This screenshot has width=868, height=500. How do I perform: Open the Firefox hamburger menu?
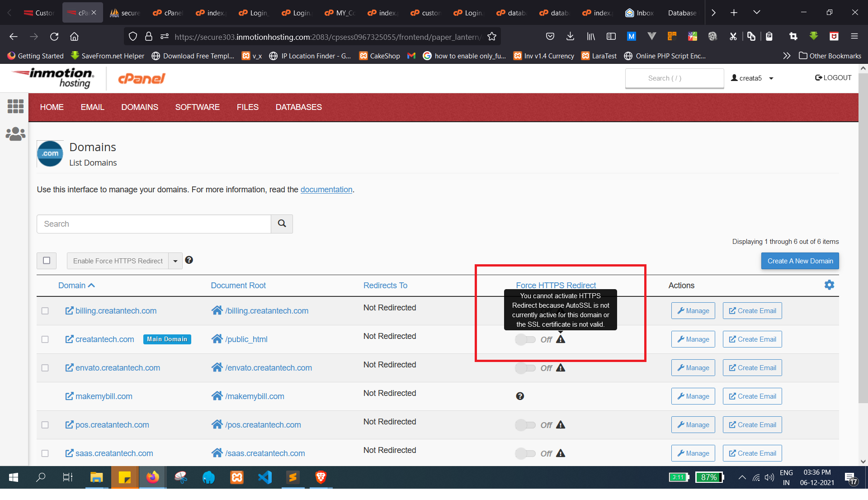854,37
